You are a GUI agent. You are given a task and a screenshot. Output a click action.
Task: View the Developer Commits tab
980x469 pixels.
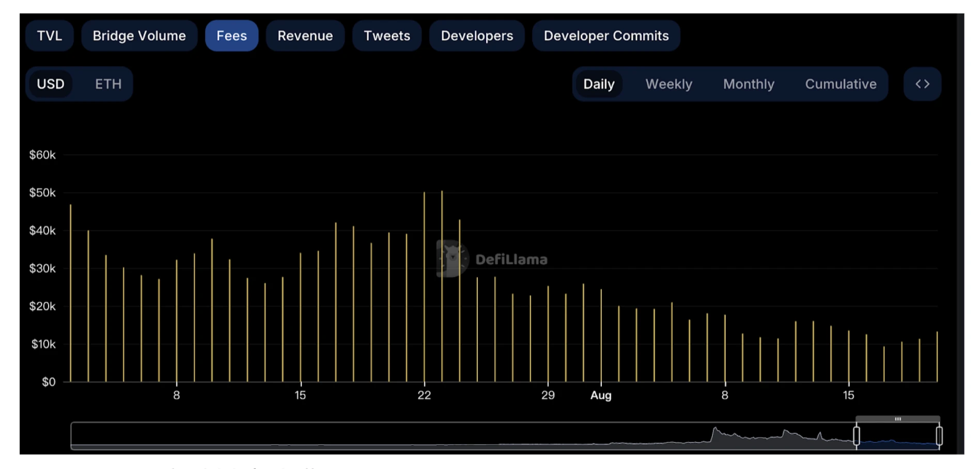tap(606, 36)
